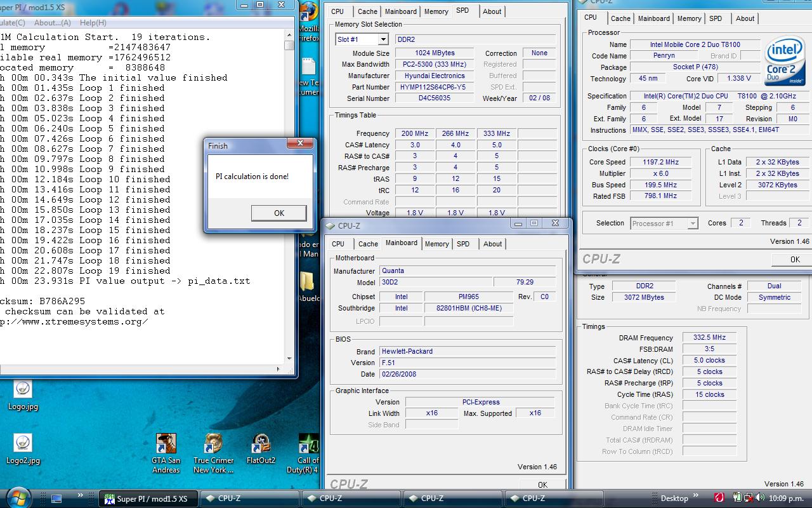The image size is (812, 508).
Task: Select Cache tab in the Mainboard CPU-Z window
Action: (x=368, y=244)
